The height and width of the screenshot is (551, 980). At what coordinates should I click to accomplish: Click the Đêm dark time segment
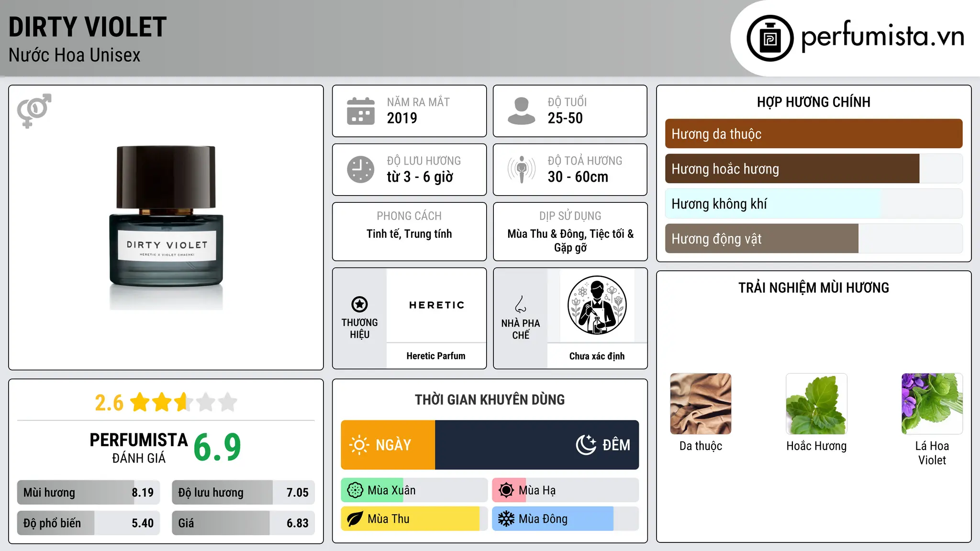537,445
